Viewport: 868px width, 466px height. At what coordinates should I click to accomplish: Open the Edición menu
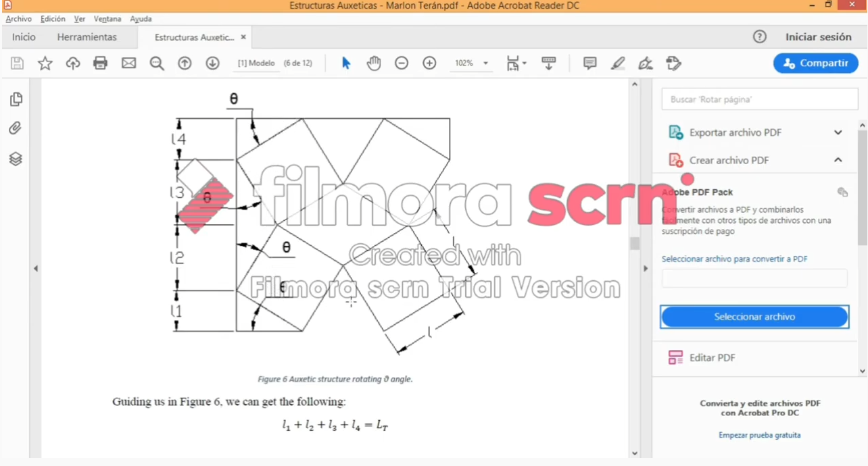[x=53, y=19]
